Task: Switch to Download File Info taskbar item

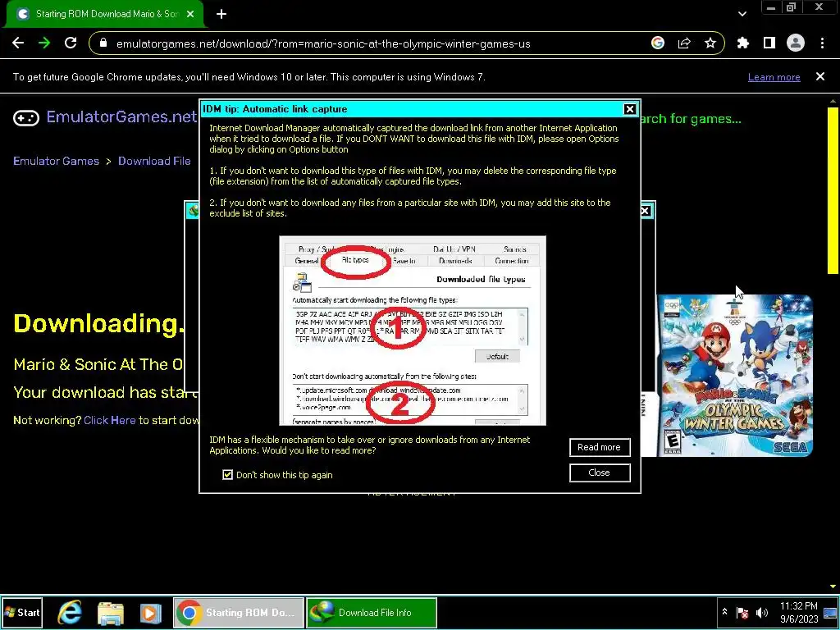Action: [372, 612]
